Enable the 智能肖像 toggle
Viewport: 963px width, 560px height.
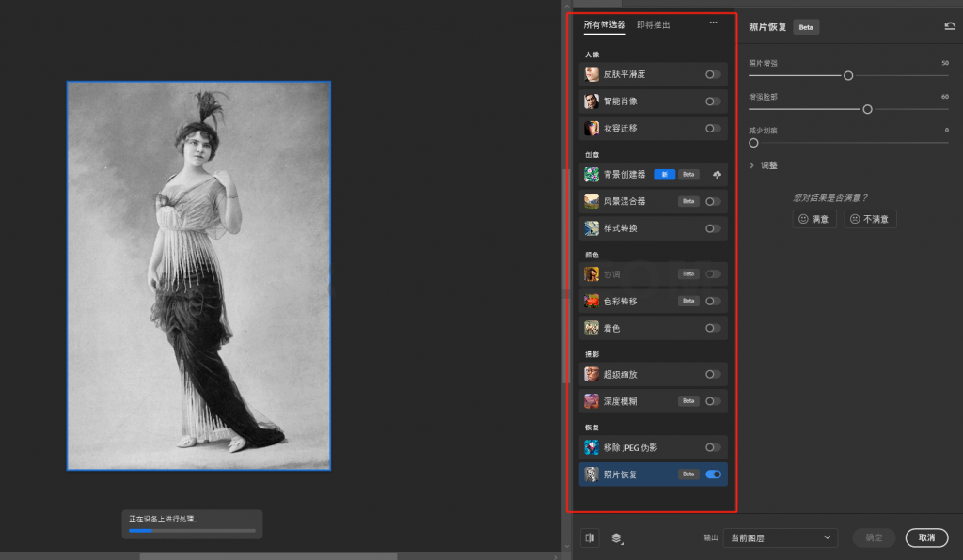click(713, 101)
